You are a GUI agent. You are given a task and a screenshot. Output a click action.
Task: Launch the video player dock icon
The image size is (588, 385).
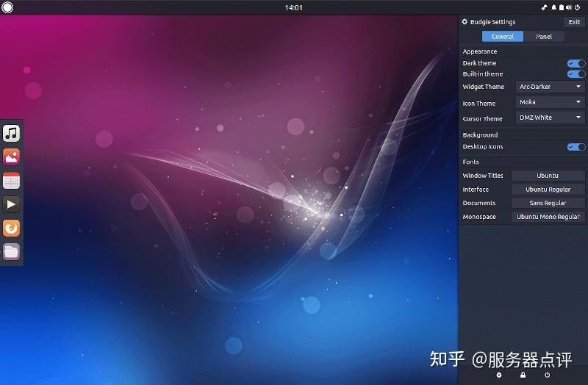(x=11, y=204)
